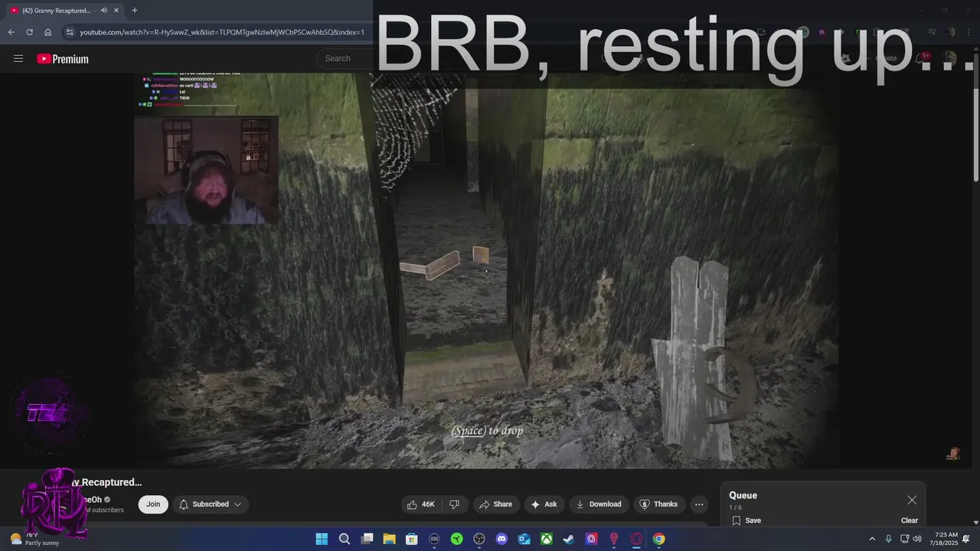Open network tray icon
This screenshot has width=980, height=551.
904,539
